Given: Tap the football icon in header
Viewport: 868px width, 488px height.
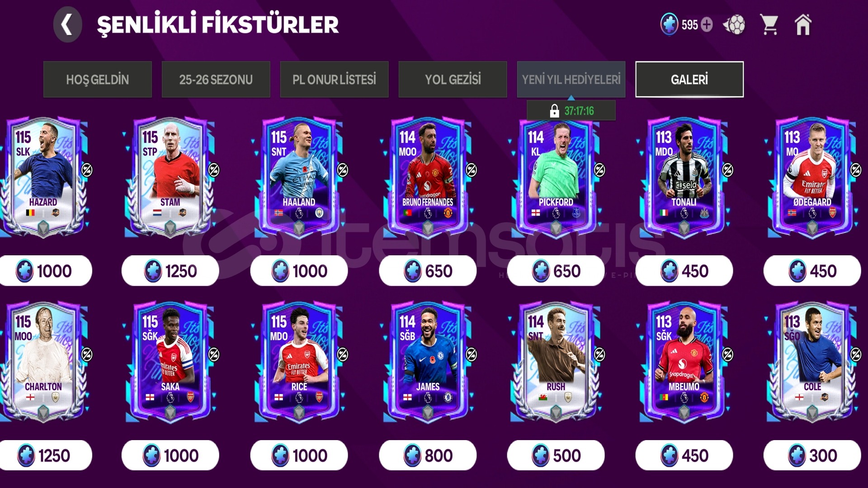Looking at the screenshot, I should click(x=734, y=24).
